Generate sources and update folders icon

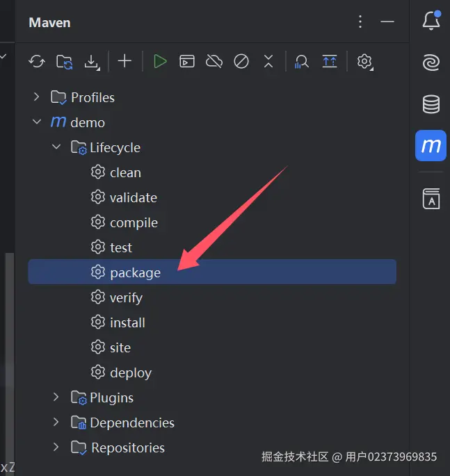point(65,62)
